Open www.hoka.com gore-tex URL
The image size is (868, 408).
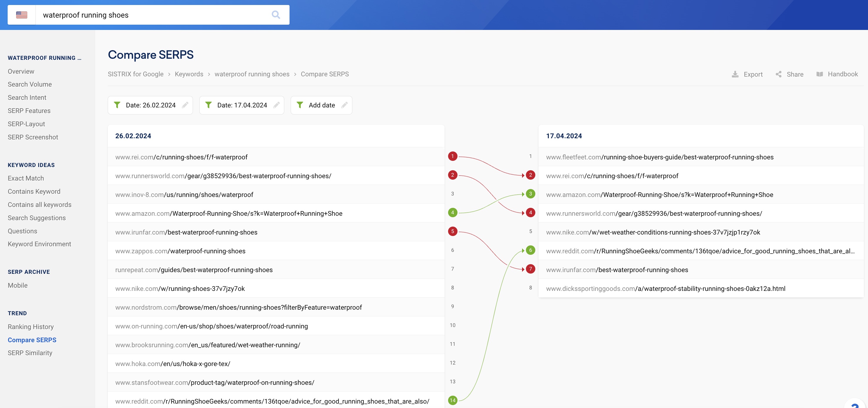173,364
